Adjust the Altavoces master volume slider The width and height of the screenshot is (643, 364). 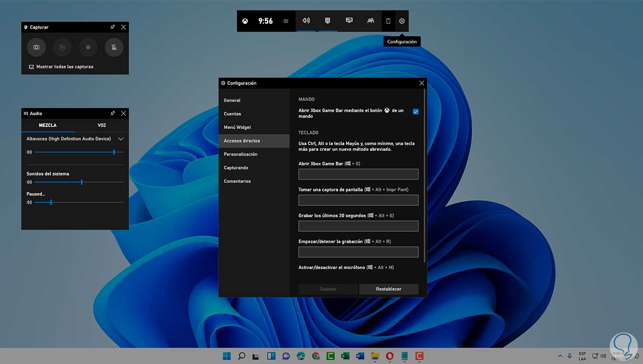coord(79,152)
